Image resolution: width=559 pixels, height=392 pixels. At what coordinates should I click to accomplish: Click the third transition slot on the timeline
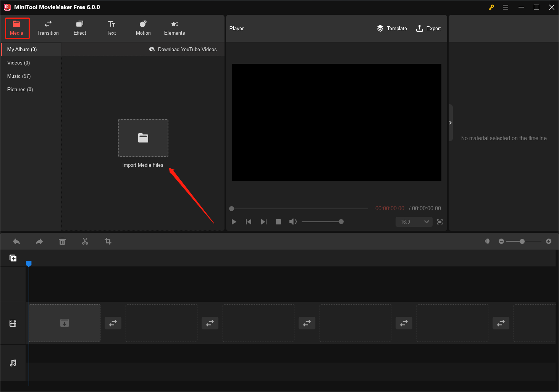coord(307,323)
